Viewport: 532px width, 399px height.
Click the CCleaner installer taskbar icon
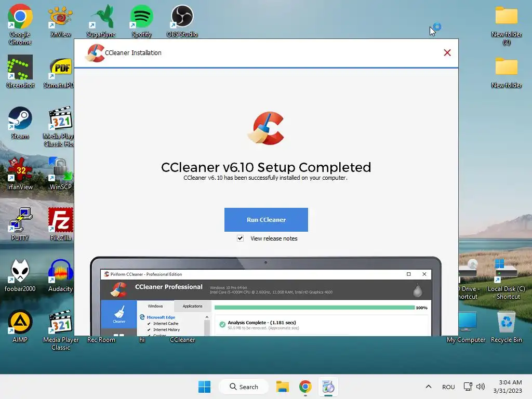click(x=328, y=387)
